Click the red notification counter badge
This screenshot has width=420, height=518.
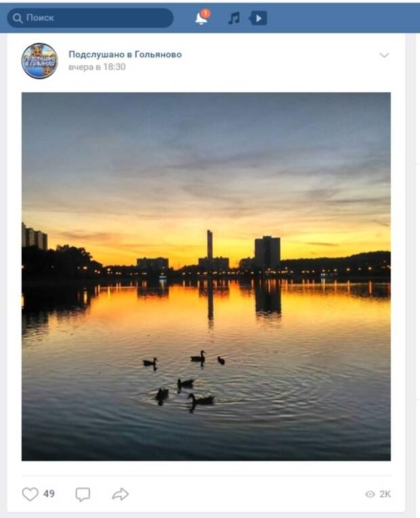205,14
